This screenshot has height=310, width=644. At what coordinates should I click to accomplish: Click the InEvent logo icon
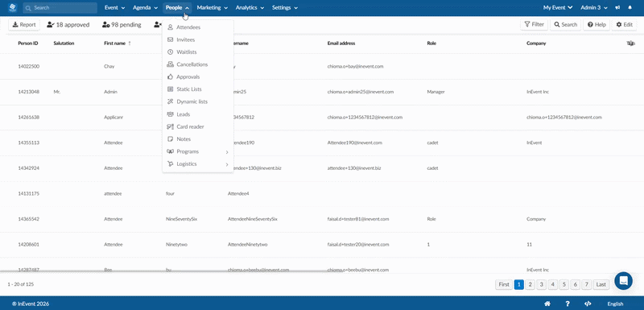click(12, 7)
